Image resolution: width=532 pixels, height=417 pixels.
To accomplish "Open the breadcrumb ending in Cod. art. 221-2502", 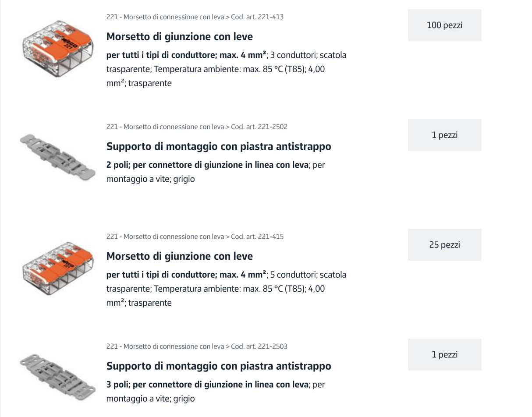I will [x=197, y=127].
